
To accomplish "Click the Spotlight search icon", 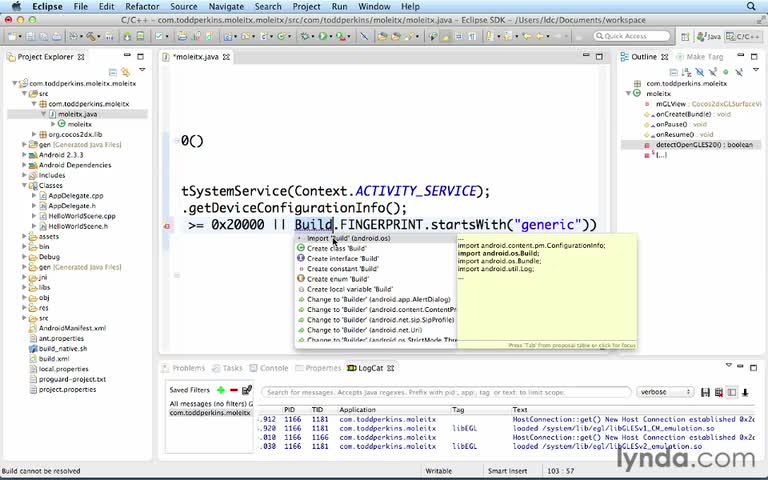I will [751, 6].
